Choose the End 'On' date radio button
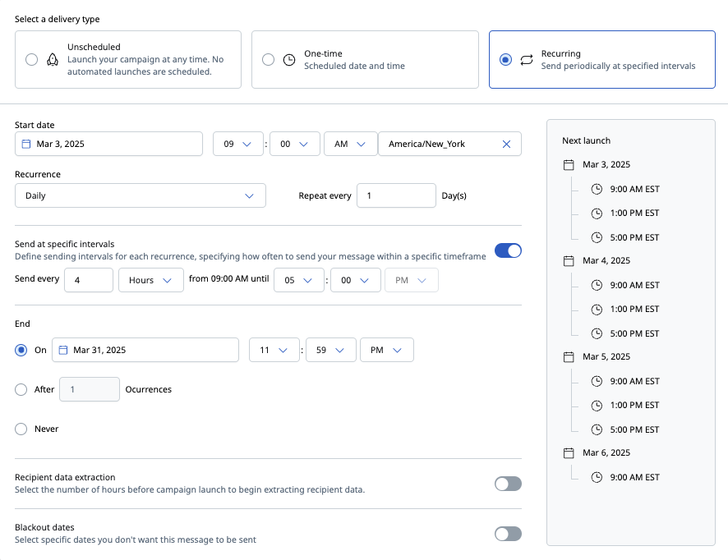728x560 pixels. click(21, 350)
